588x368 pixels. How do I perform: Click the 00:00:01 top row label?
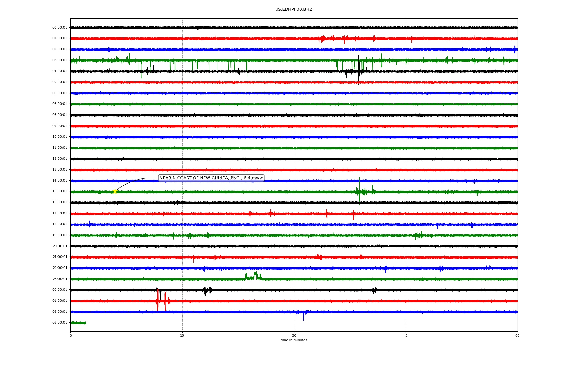click(x=60, y=28)
